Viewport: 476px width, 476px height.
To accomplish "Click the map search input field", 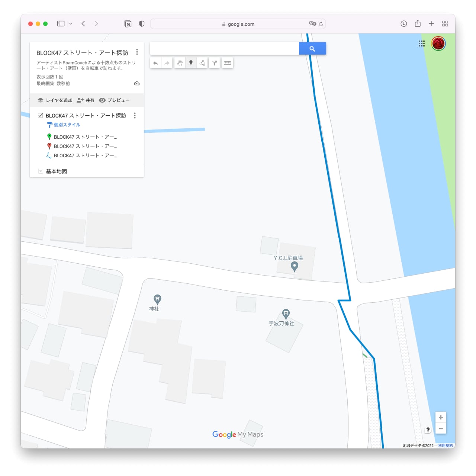I will (224, 49).
